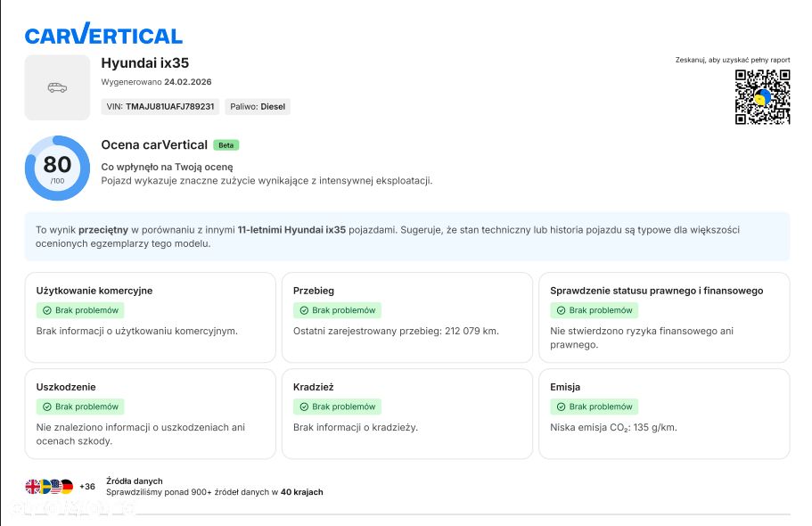Click check icon under Użytkowanie komercyjne
This screenshot has height=526, width=812.
point(46,310)
